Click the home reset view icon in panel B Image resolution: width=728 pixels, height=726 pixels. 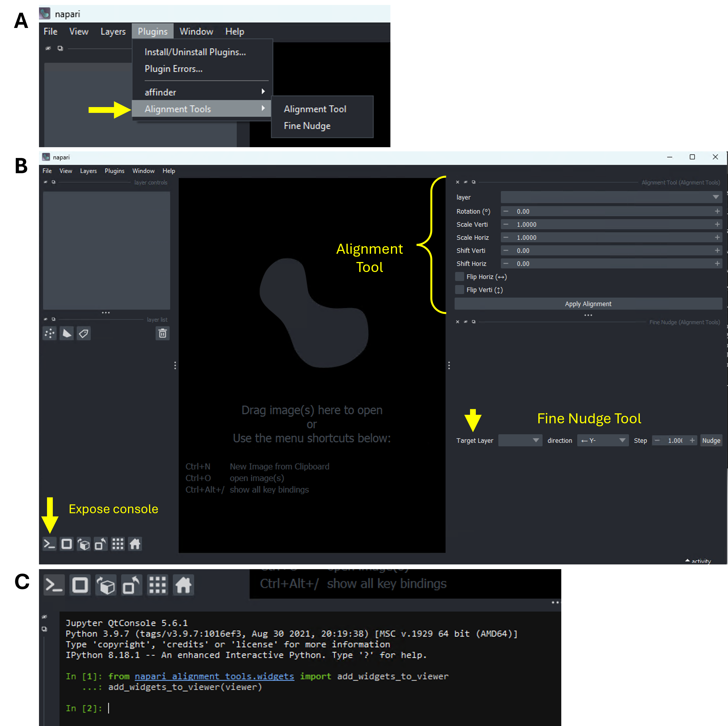pos(135,544)
